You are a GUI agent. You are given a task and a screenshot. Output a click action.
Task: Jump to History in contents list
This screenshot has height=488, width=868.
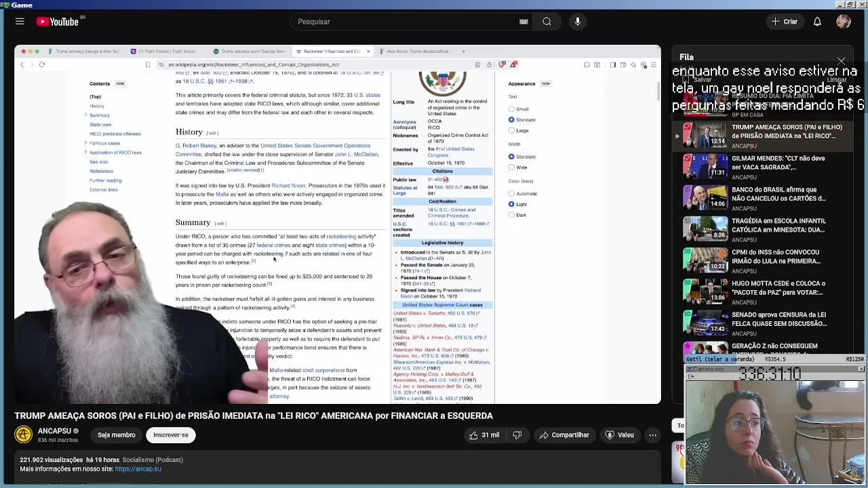[97, 106]
